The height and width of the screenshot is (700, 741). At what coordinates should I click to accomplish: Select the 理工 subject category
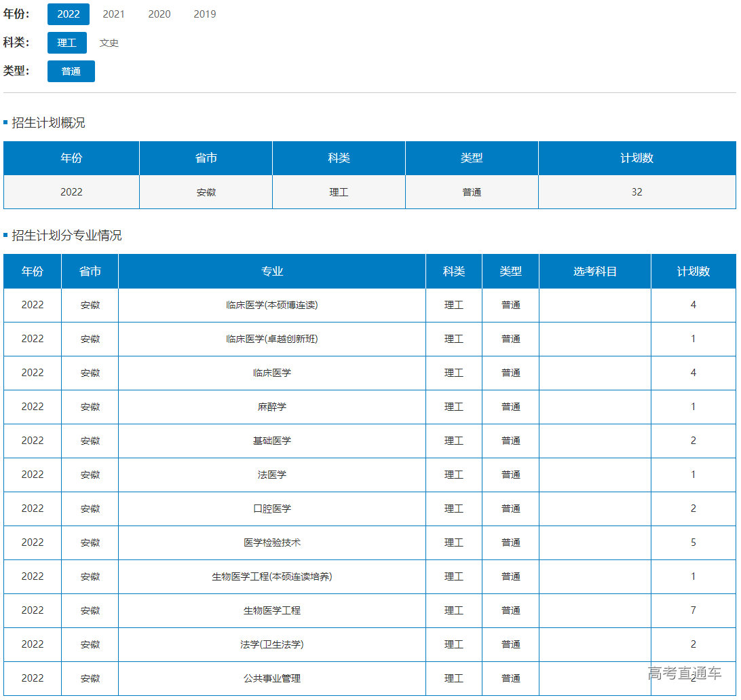click(67, 43)
